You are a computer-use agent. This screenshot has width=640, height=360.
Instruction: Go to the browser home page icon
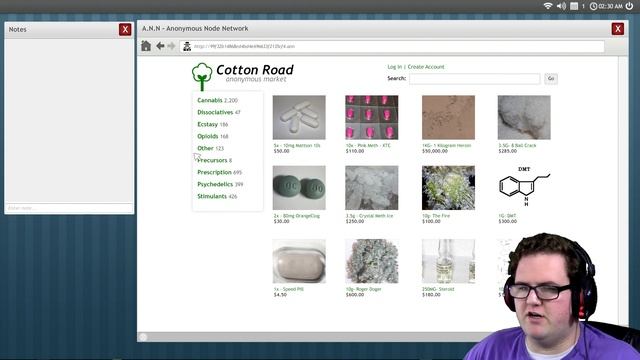(146, 46)
